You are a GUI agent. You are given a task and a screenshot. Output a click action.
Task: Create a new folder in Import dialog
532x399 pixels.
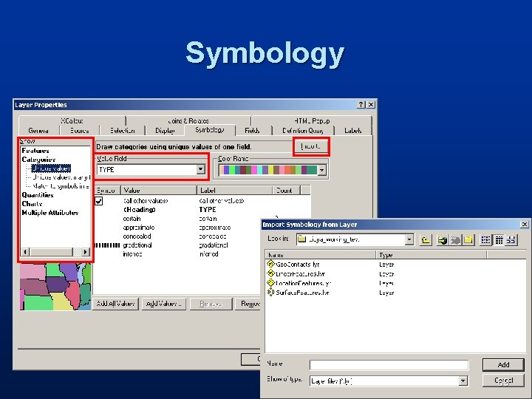[468, 240]
